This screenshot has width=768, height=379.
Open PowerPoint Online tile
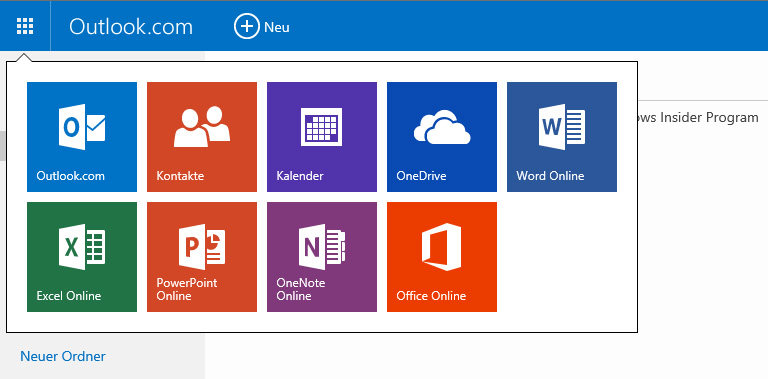point(202,257)
